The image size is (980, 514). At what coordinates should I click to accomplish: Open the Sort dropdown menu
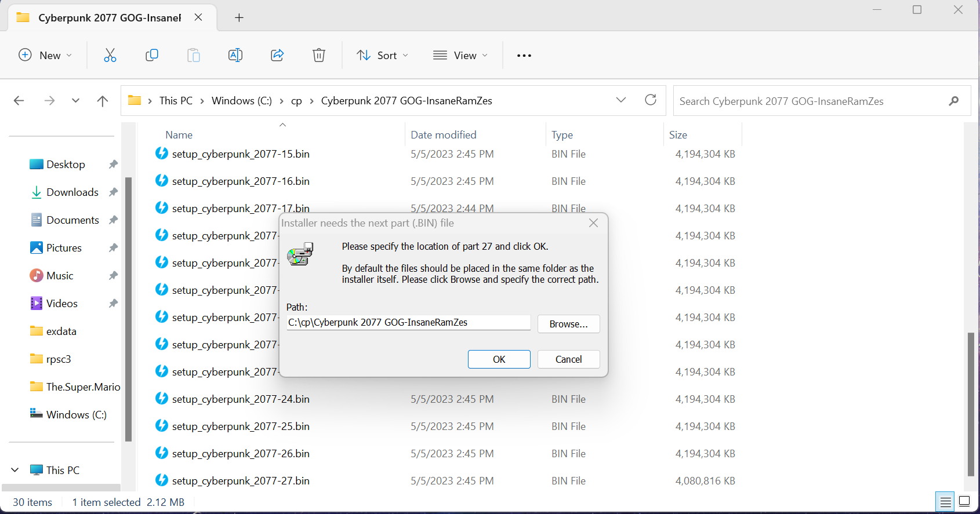point(382,55)
